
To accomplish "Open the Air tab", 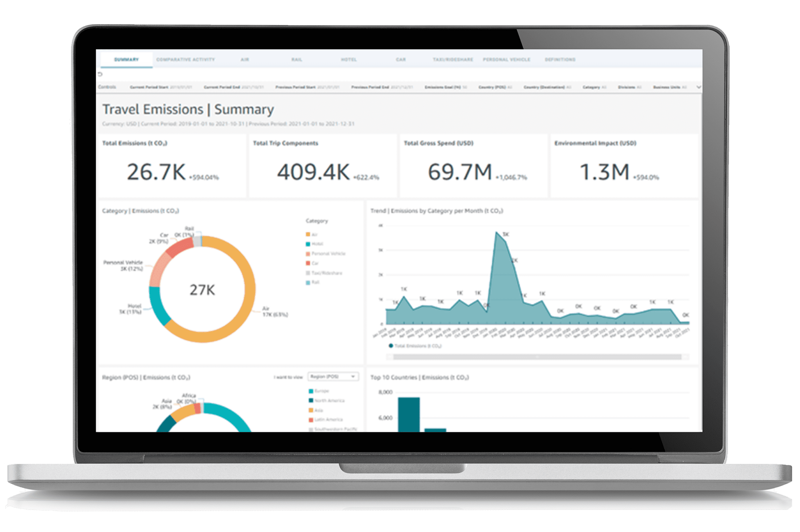I will pos(245,59).
